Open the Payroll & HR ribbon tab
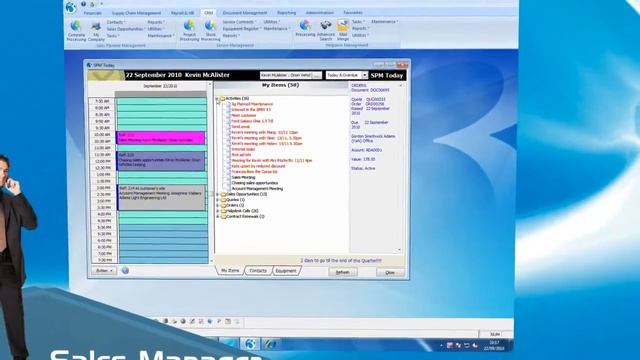 pyautogui.click(x=182, y=13)
